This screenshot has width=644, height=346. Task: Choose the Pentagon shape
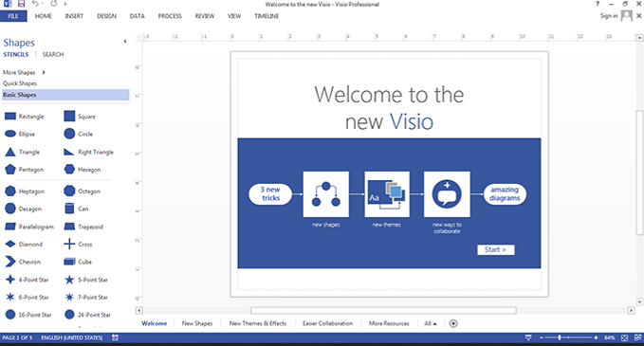pyautogui.click(x=10, y=169)
